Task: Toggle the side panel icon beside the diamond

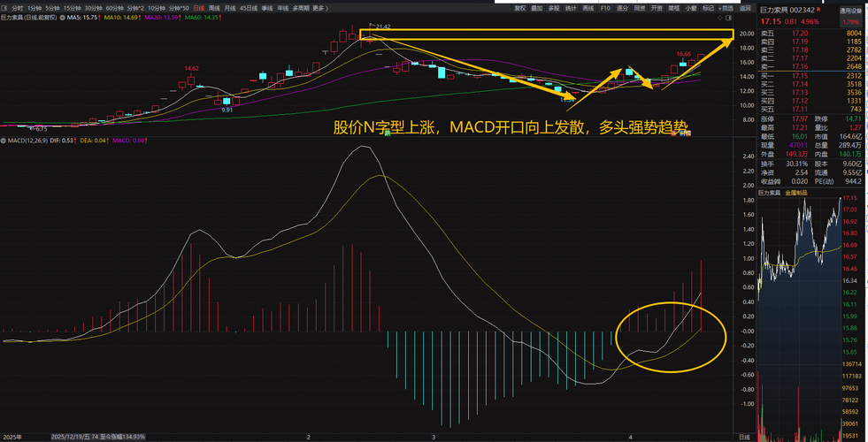Action: coord(728,18)
